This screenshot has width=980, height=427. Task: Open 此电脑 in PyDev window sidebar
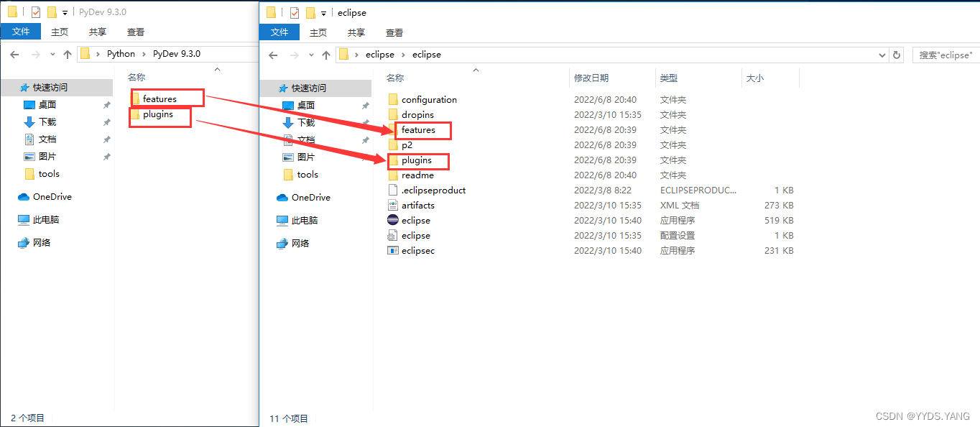pyautogui.click(x=47, y=219)
